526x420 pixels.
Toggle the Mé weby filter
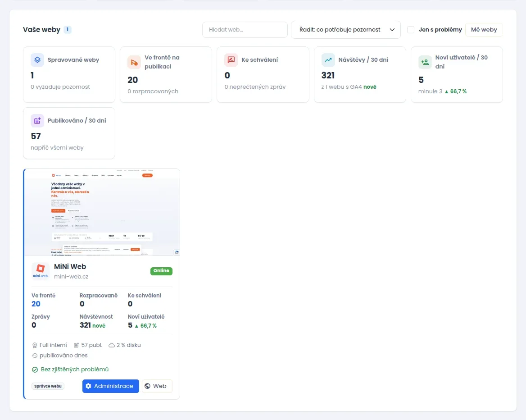click(484, 30)
